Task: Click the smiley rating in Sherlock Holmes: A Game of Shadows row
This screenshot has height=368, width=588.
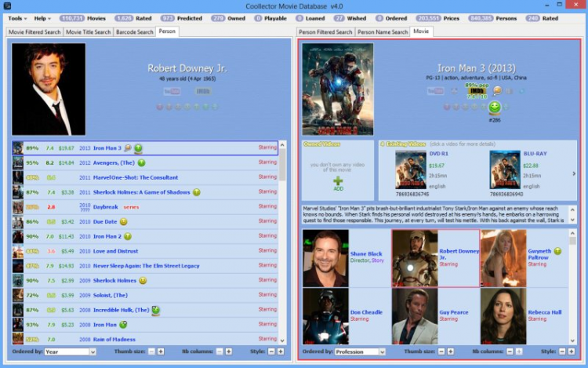Action: click(197, 192)
